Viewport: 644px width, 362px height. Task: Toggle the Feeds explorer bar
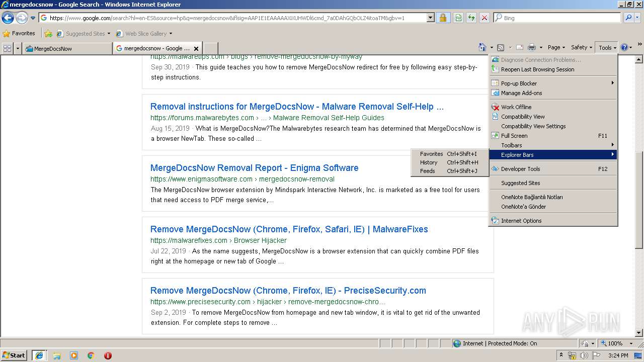(449, 171)
